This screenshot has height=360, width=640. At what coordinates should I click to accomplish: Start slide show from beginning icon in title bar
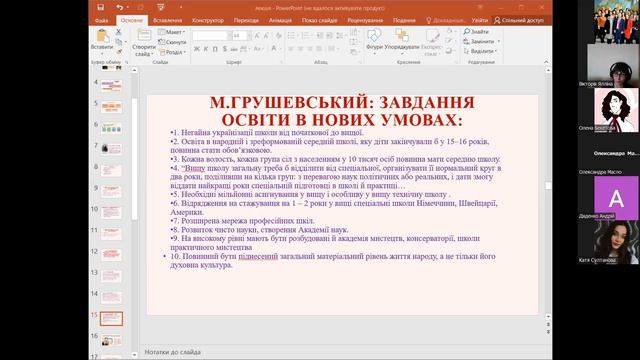click(x=161, y=7)
